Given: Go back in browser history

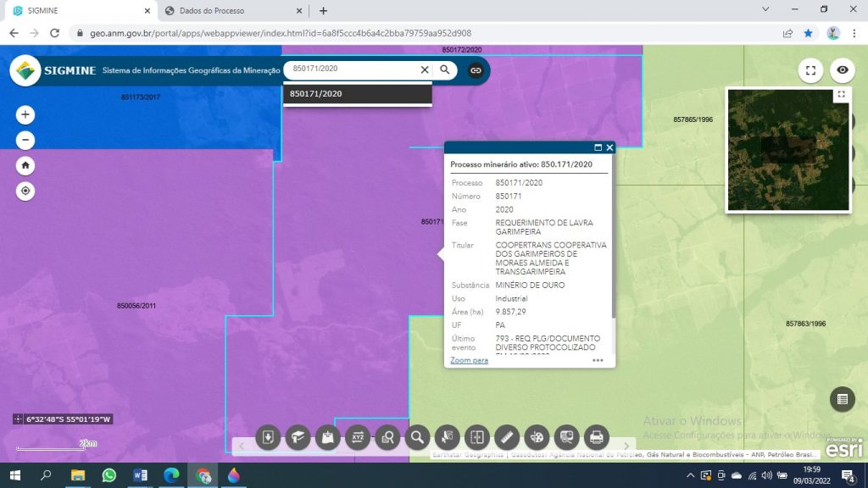Looking at the screenshot, I should pos(14,33).
